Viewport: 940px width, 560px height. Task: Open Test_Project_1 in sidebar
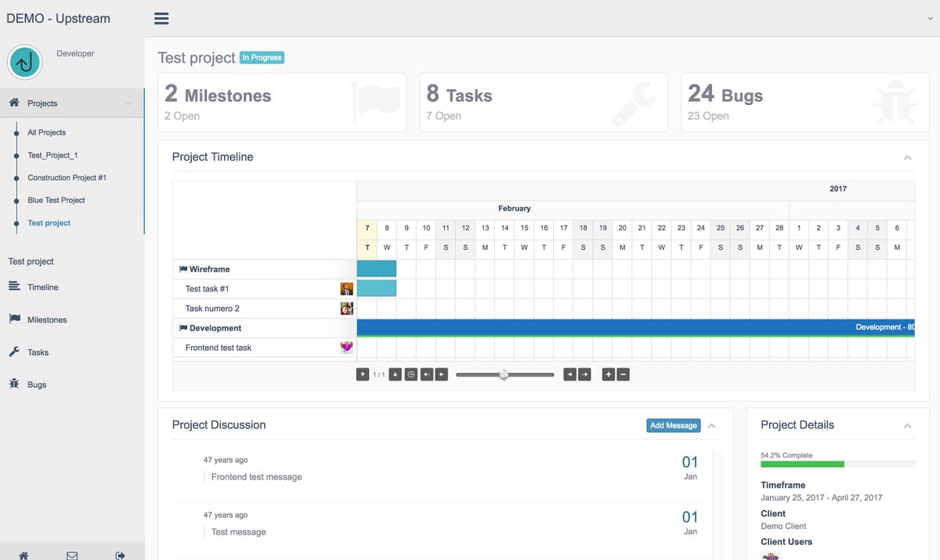pyautogui.click(x=52, y=155)
